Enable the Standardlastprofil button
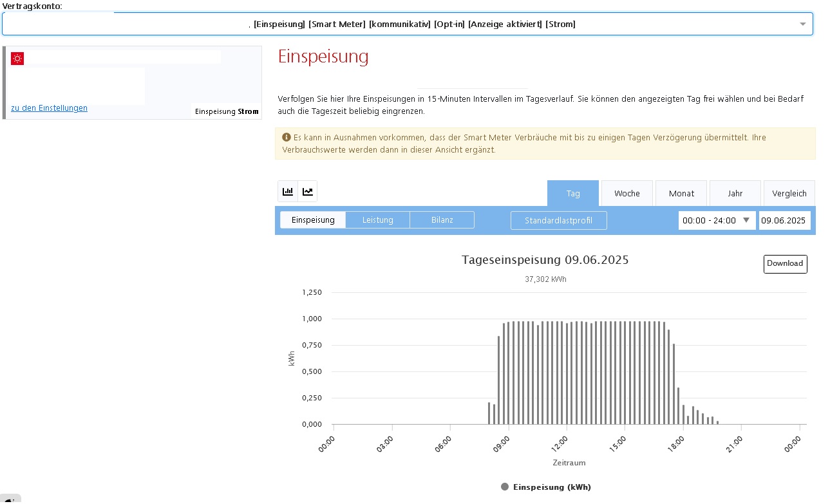 (x=559, y=220)
